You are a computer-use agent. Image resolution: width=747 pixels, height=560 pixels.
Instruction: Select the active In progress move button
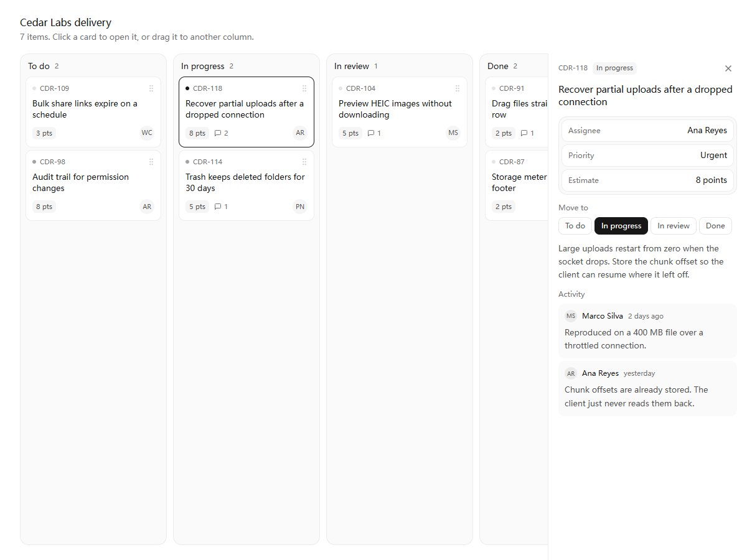(x=621, y=226)
